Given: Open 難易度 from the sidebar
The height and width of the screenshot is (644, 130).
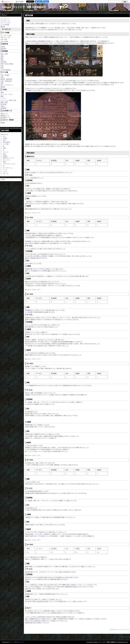Looking at the screenshot, I should [2, 27].
